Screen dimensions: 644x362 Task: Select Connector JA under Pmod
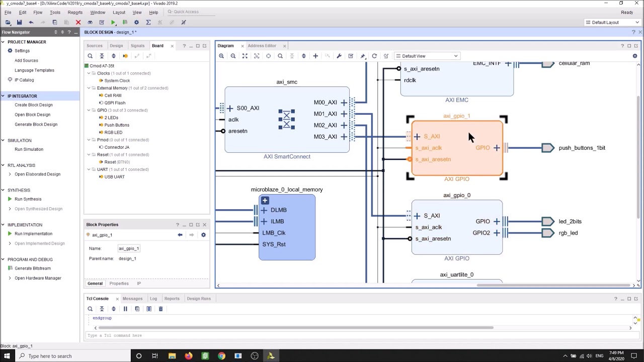pyautogui.click(x=117, y=147)
